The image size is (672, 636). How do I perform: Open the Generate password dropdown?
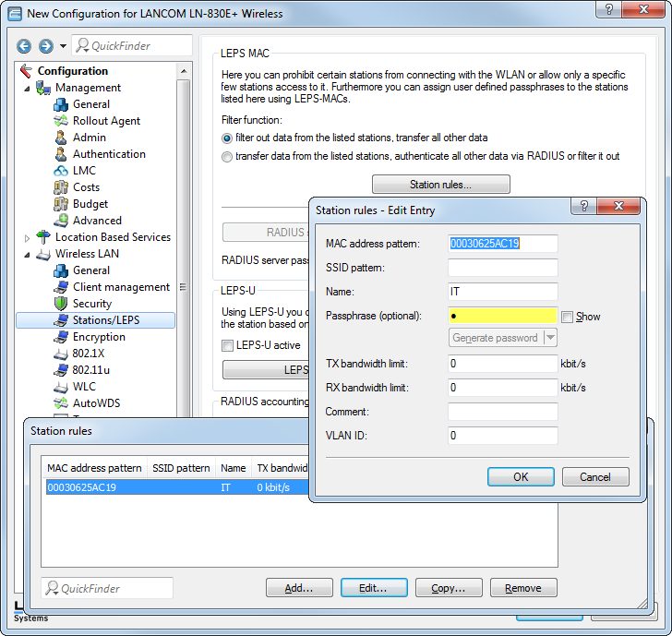click(x=550, y=338)
